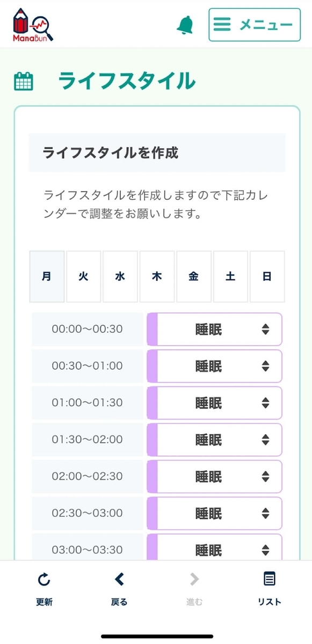Screen dimensions: 312x644
Task: Open the list via the リスト icon
Action: click(x=269, y=579)
